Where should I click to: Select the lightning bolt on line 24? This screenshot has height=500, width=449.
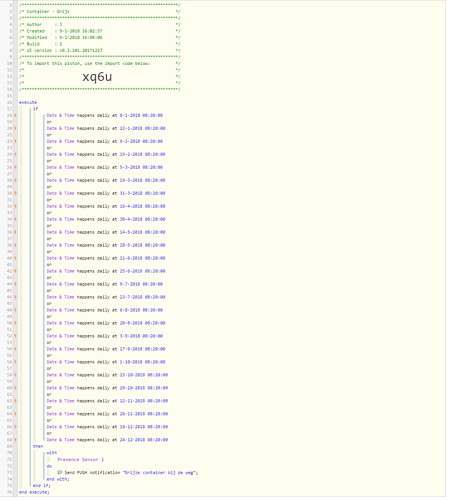(x=15, y=154)
